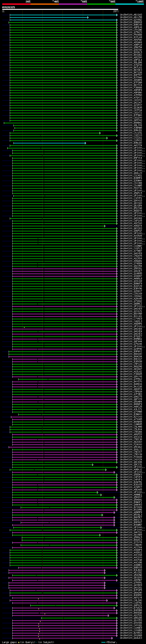
Task: Select label UniRef100_Q16LE3
Action: coord(131,638)
